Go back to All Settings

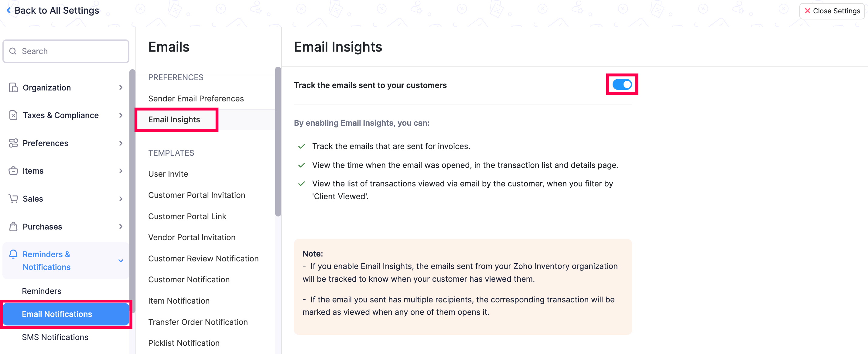pos(53,11)
